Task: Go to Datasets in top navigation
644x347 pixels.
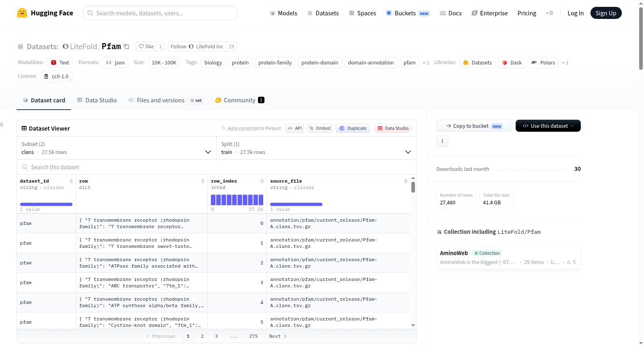Action: pyautogui.click(x=323, y=13)
